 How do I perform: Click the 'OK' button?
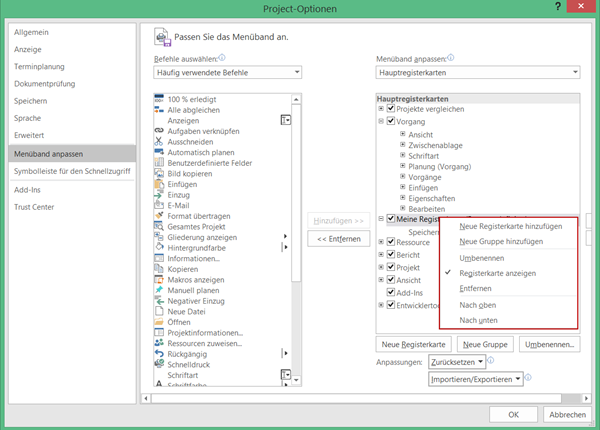pyautogui.click(x=514, y=414)
